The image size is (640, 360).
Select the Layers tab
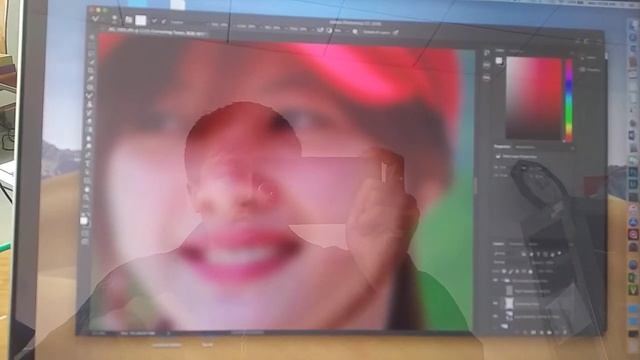pyautogui.click(x=498, y=244)
